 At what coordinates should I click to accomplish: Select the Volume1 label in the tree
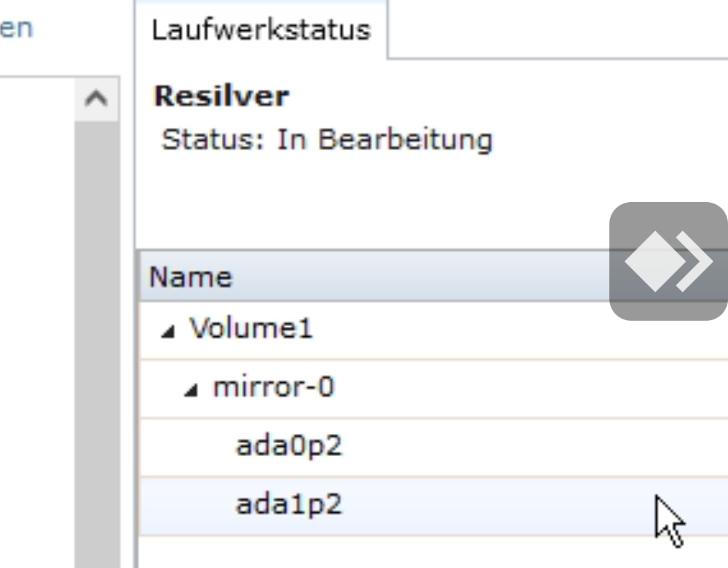pos(251,328)
